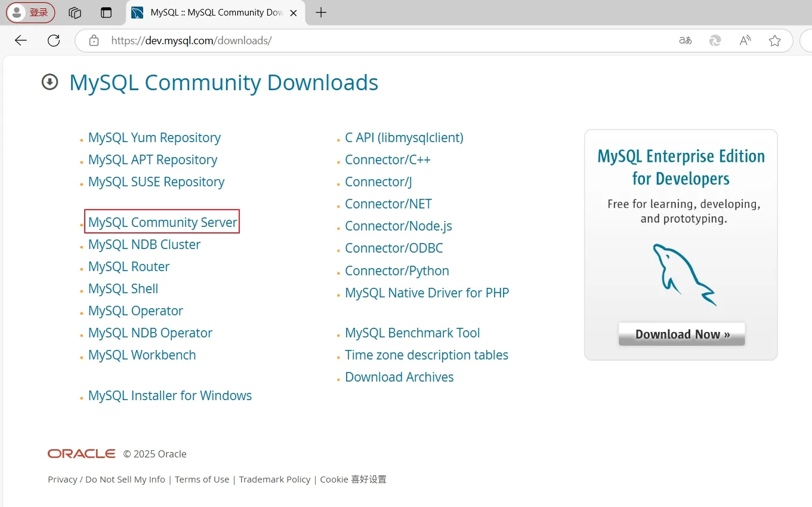Open the MySQL Operator link (not NDB)

pos(135,311)
